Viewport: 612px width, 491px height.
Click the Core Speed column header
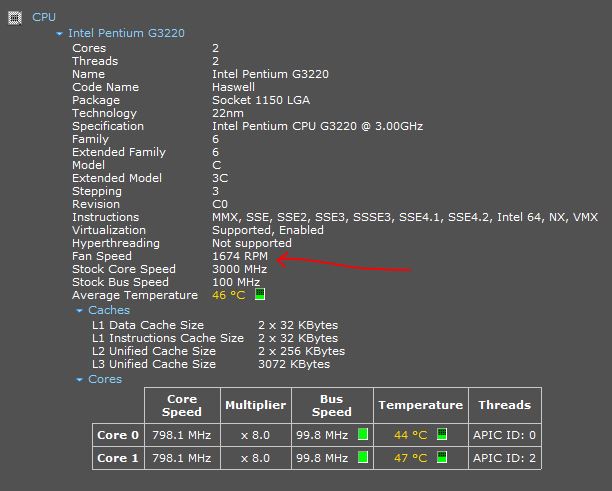[x=182, y=405]
